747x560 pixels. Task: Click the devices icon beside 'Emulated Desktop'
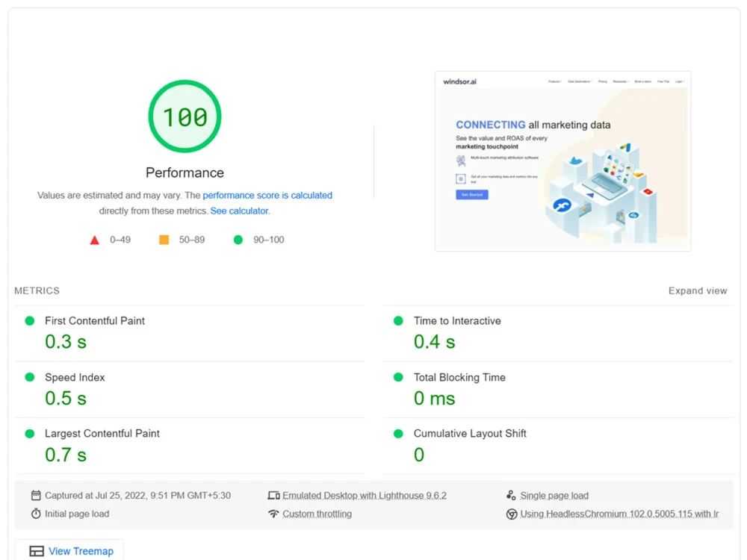(273, 496)
